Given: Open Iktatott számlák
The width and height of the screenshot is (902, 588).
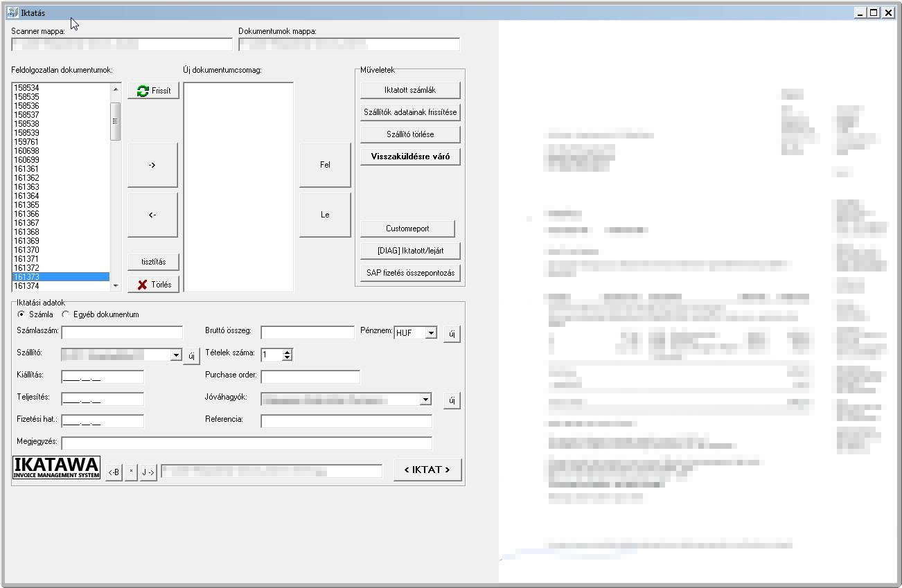Looking at the screenshot, I should click(x=410, y=90).
